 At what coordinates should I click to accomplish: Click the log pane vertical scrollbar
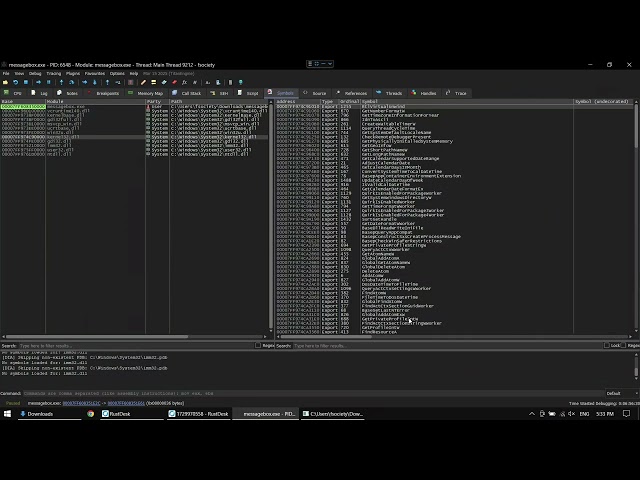(x=636, y=367)
